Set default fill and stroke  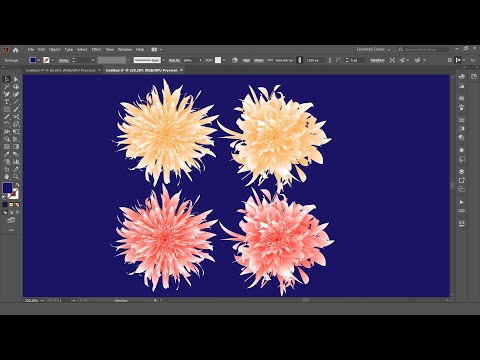[x=4, y=197]
